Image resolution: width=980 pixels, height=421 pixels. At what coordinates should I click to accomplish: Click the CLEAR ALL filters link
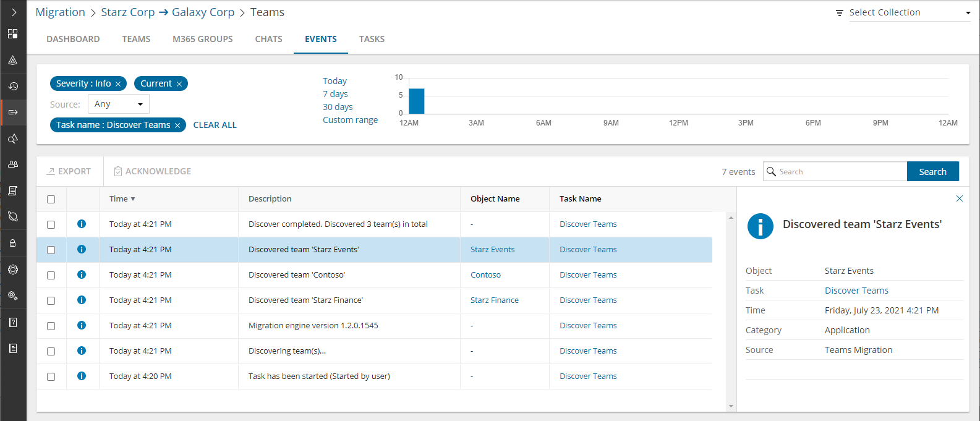215,125
